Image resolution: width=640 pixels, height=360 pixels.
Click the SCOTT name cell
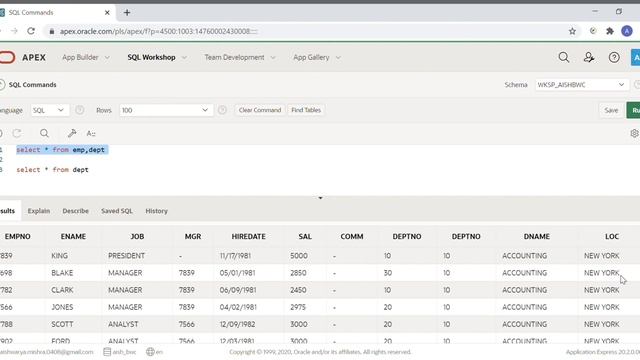[x=62, y=324]
